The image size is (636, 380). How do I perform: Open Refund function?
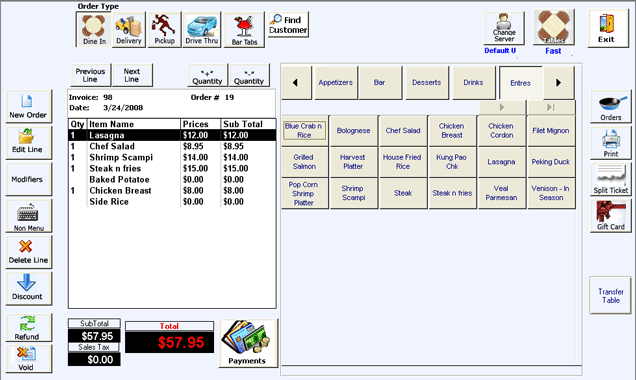click(x=28, y=328)
